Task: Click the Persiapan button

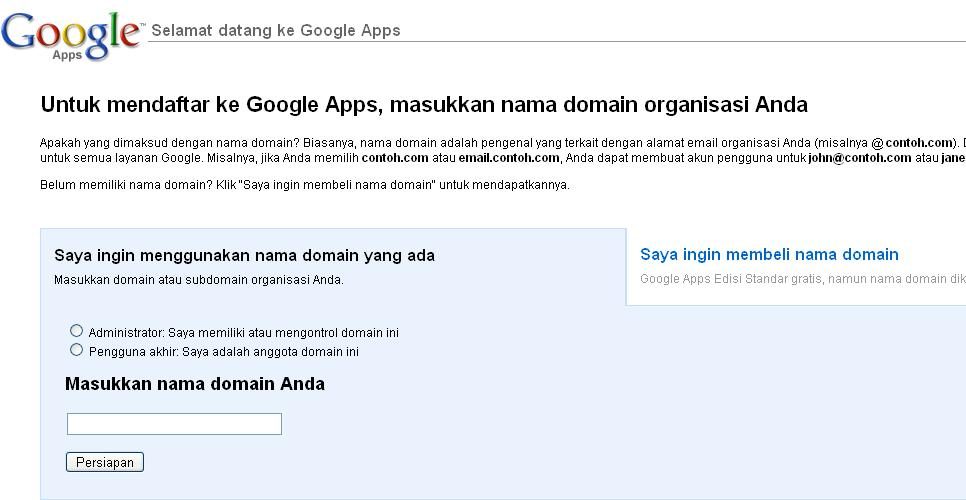Action: click(105, 462)
